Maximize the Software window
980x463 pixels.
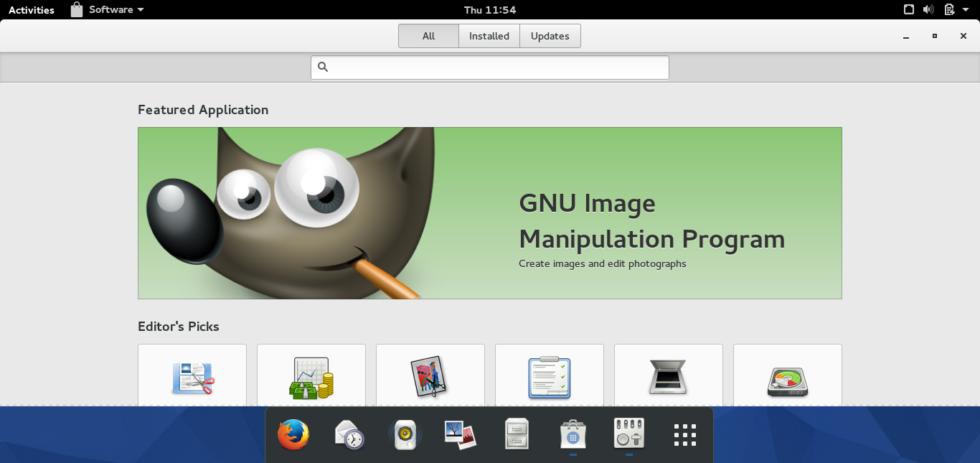pyautogui.click(x=935, y=36)
